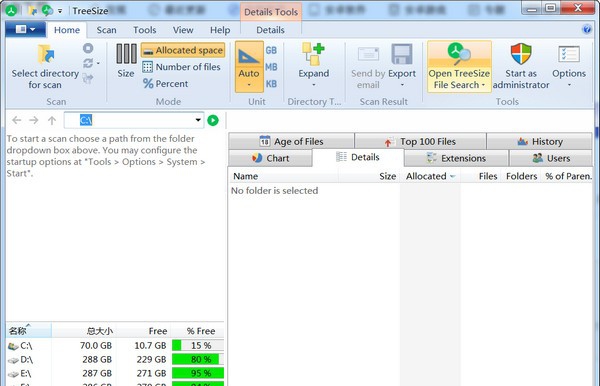Sort drives by Free column header

point(143,331)
